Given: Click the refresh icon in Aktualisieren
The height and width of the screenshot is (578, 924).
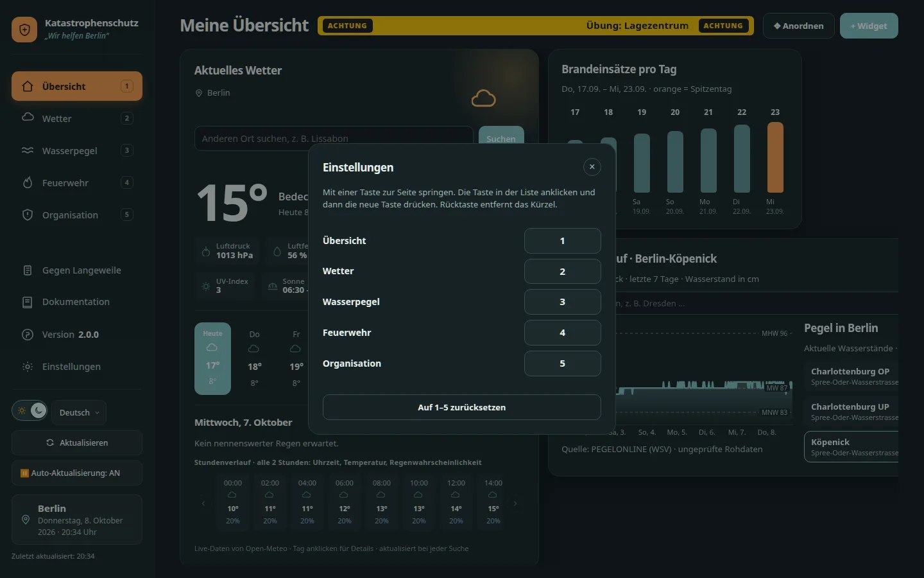Looking at the screenshot, I should point(50,442).
